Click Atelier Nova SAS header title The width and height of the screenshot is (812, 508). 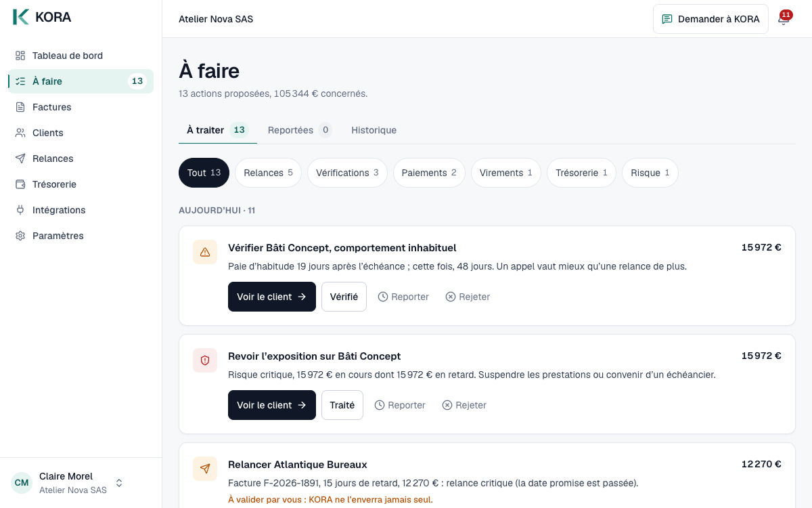coord(216,19)
